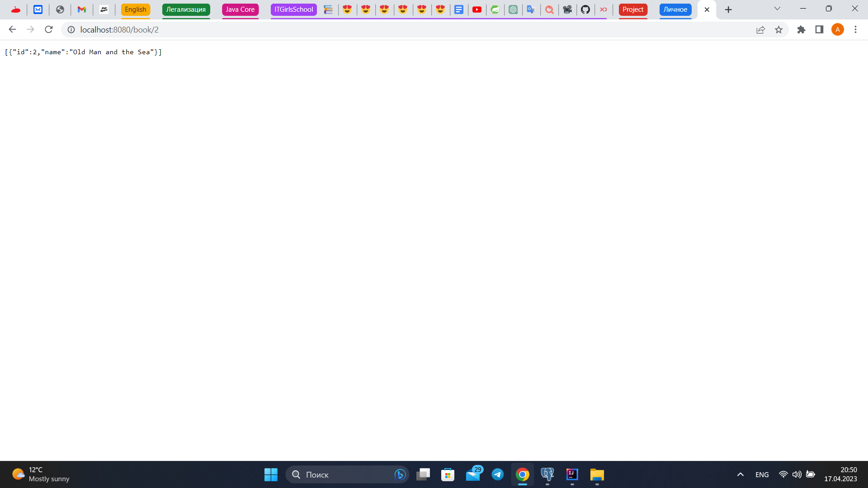Open the Spring Framework bookmark icon
This screenshot has width=868, height=488.
pos(495,9)
